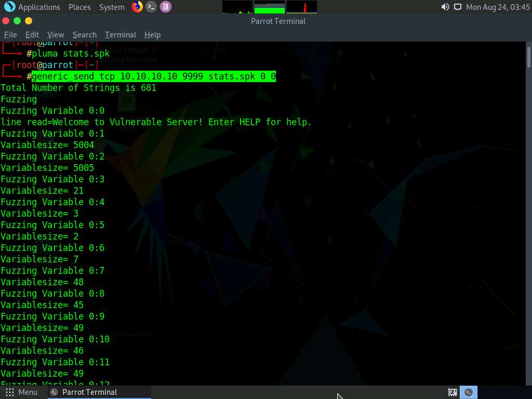Screen dimensions: 532x399
Task: Open the Applications menu
Action: pos(39,7)
